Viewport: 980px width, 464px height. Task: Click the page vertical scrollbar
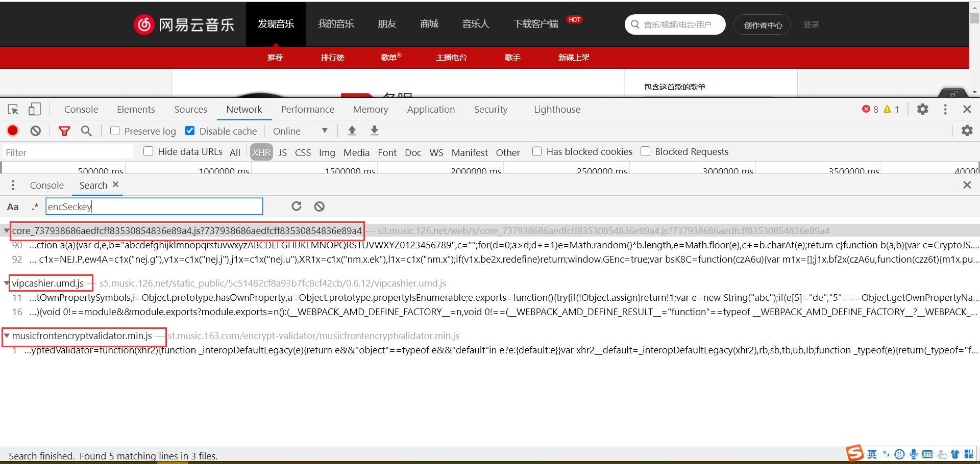point(974,48)
